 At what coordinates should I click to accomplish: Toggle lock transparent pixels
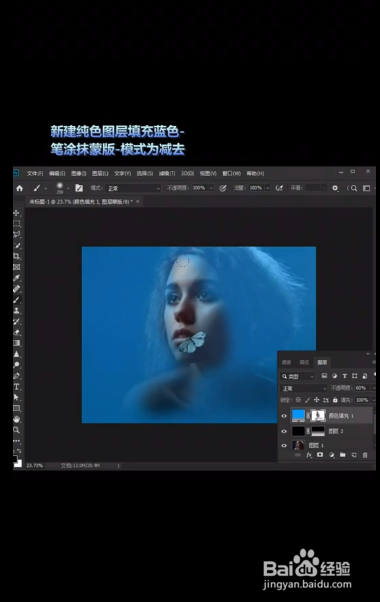click(298, 400)
